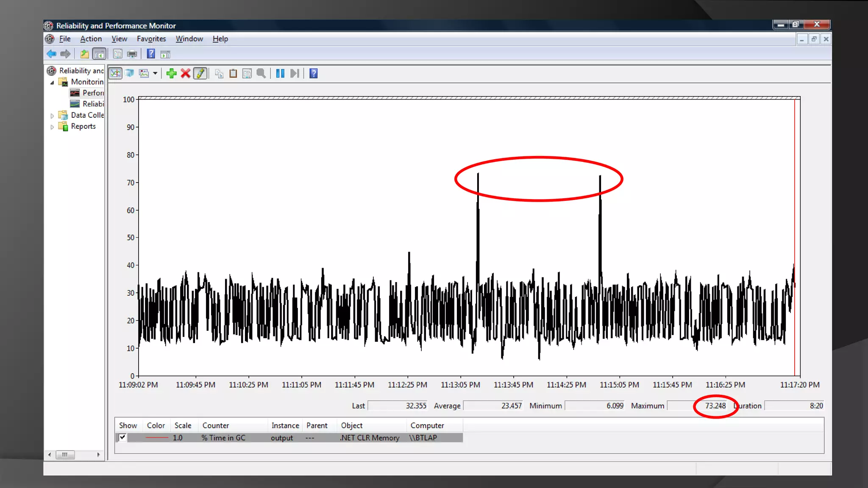
Task: Freeze display with the pause button
Action: pyautogui.click(x=280, y=73)
